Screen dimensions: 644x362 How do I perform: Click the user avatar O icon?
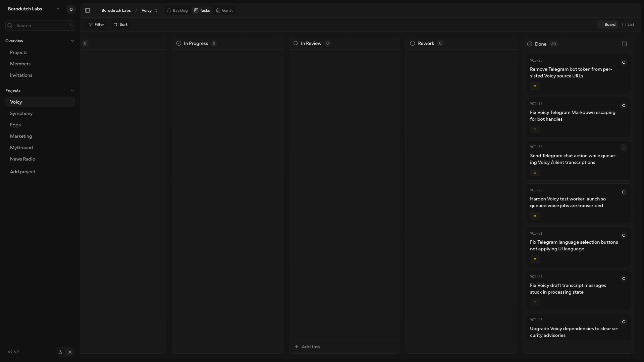click(x=71, y=9)
